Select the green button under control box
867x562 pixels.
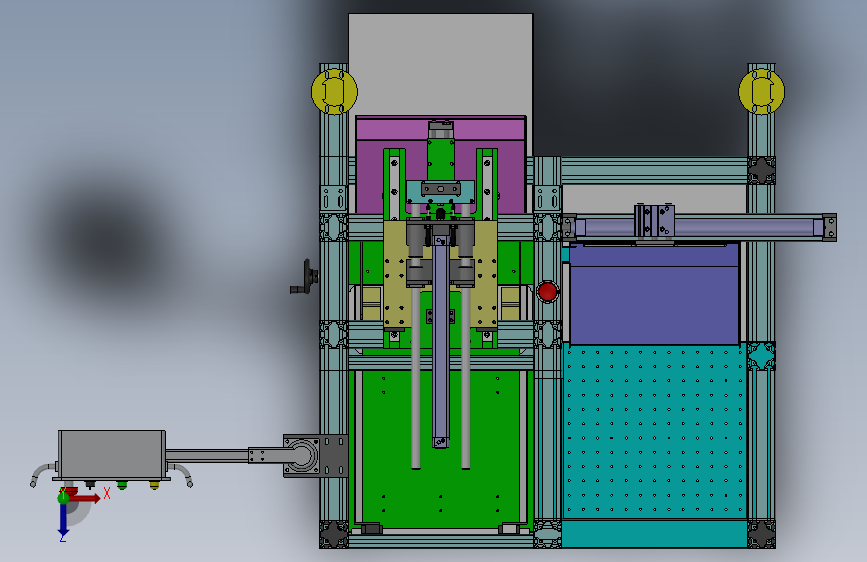(x=122, y=485)
